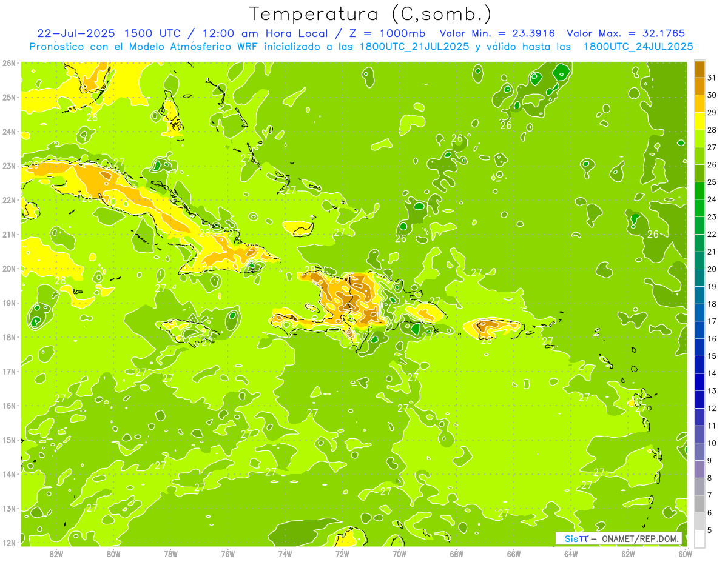The image size is (728, 562).
Task: Click the legend value label "31"
Action: tap(712, 78)
